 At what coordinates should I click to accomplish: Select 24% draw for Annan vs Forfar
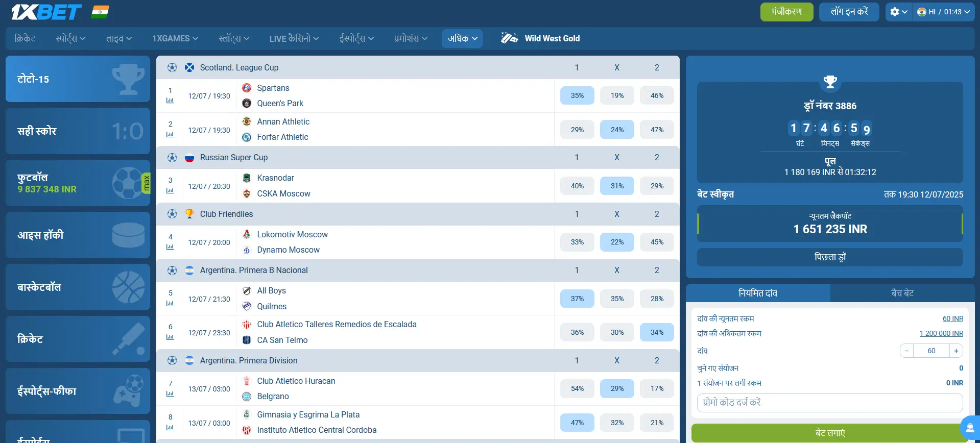click(617, 130)
